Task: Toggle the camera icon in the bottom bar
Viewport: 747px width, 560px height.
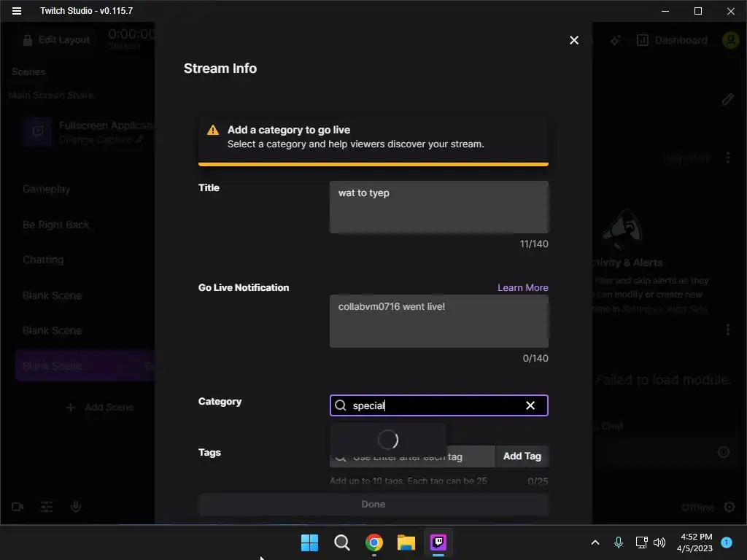Action: click(18, 507)
